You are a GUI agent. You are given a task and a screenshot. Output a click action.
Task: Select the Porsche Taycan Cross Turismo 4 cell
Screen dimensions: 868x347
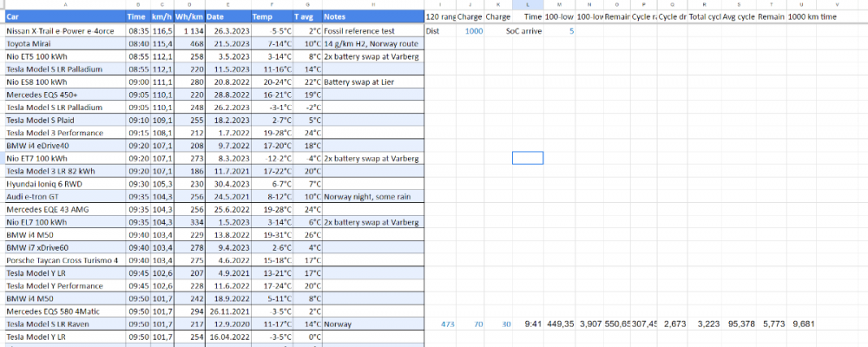tap(64, 260)
